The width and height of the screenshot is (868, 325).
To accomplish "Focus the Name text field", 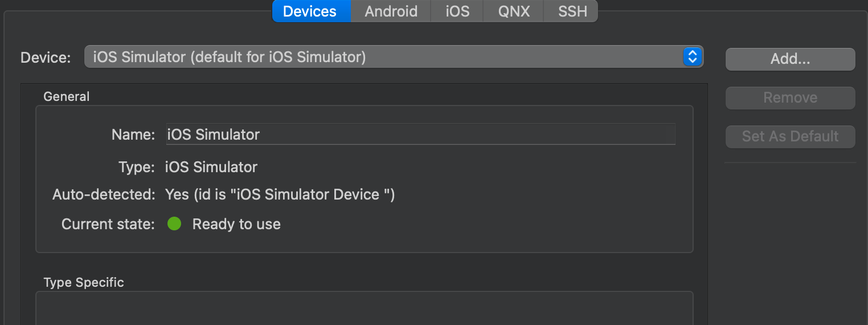I will coord(420,135).
